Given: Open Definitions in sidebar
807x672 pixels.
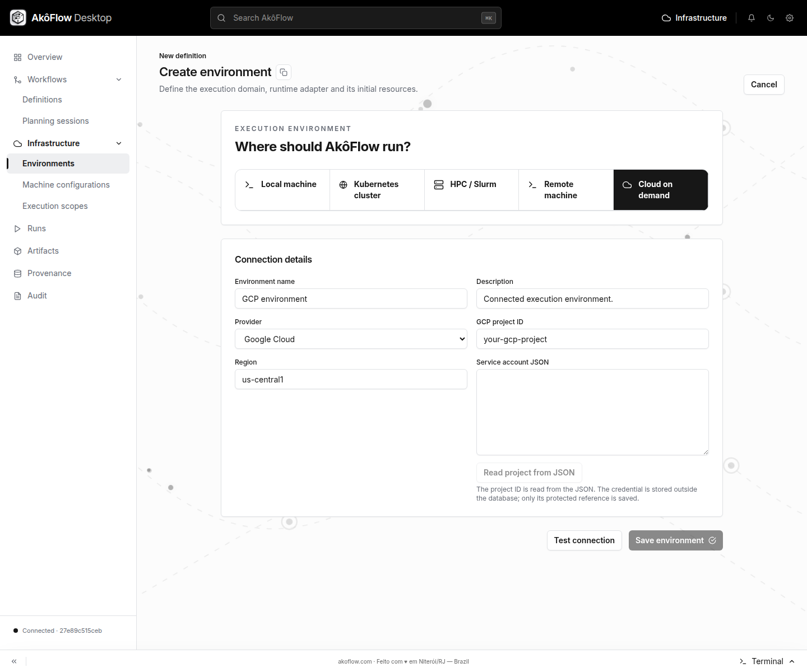Looking at the screenshot, I should (x=42, y=100).
